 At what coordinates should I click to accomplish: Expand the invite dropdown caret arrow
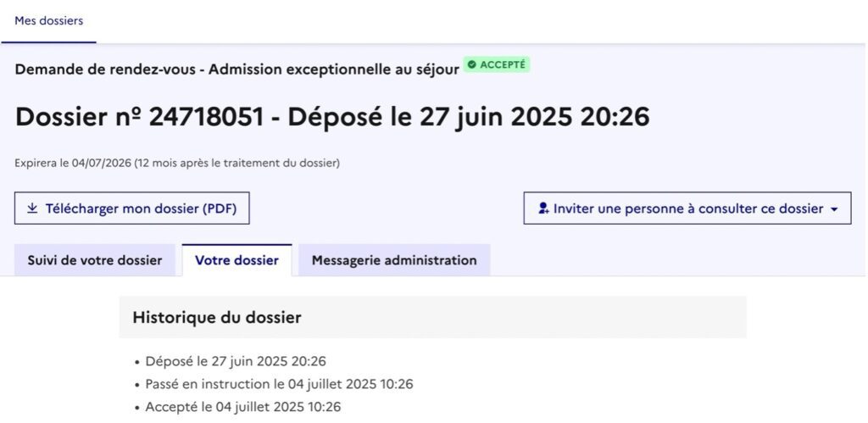coord(834,209)
